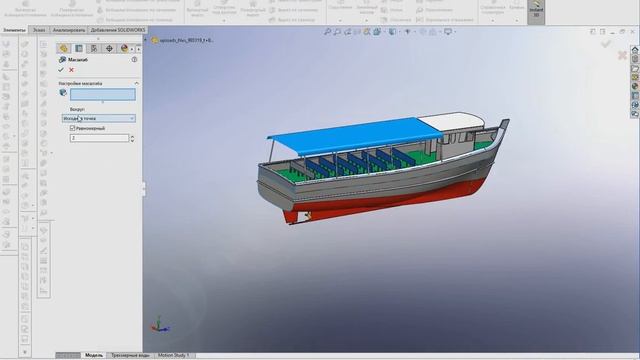The image size is (640, 360).
Task: Accept with confirmation corner checkmark in viewport
Action: (606, 44)
